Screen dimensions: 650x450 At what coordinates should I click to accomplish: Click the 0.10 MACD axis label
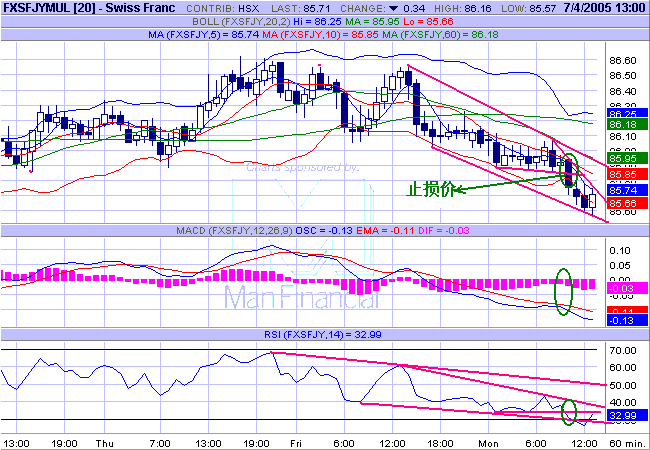620,251
